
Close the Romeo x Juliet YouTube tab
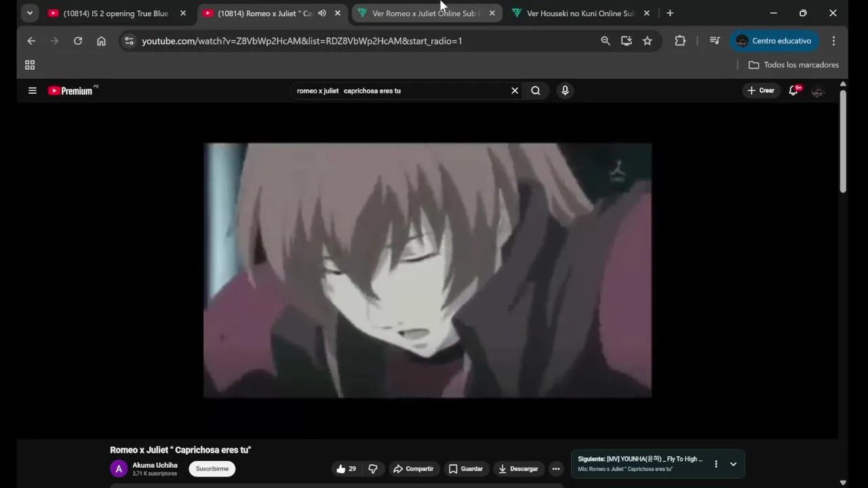(338, 13)
